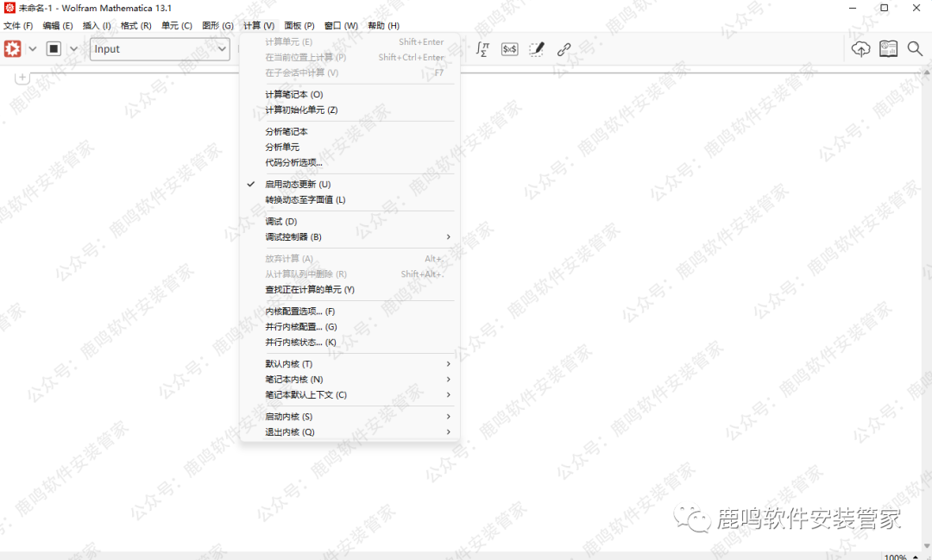Open the Documentation Center book icon
Screen dimensions: 932x560
(888, 49)
